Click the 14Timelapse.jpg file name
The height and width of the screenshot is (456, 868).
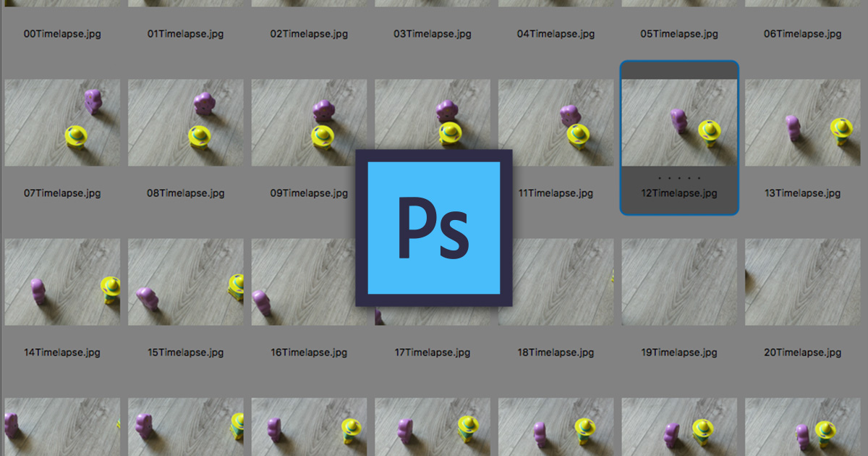pos(62,352)
